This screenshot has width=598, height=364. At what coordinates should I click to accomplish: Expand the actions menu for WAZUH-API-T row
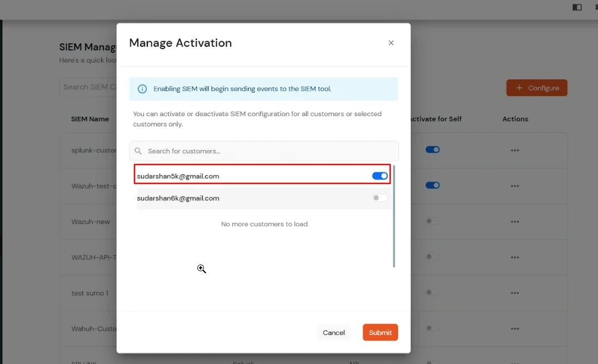coord(514,257)
